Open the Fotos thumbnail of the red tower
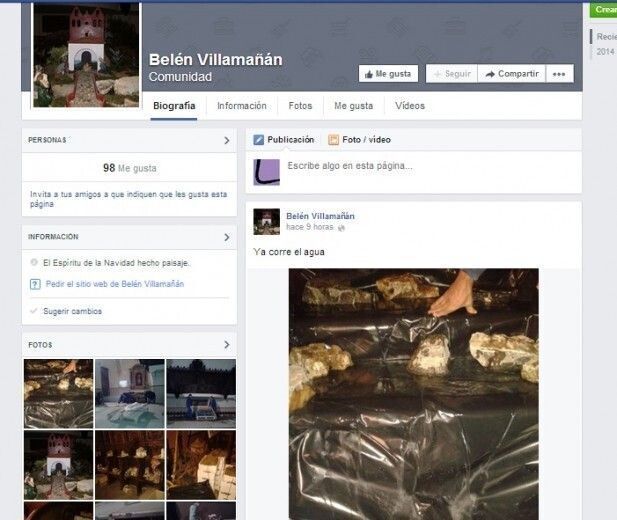Image resolution: width=617 pixels, height=520 pixels. 59,465
